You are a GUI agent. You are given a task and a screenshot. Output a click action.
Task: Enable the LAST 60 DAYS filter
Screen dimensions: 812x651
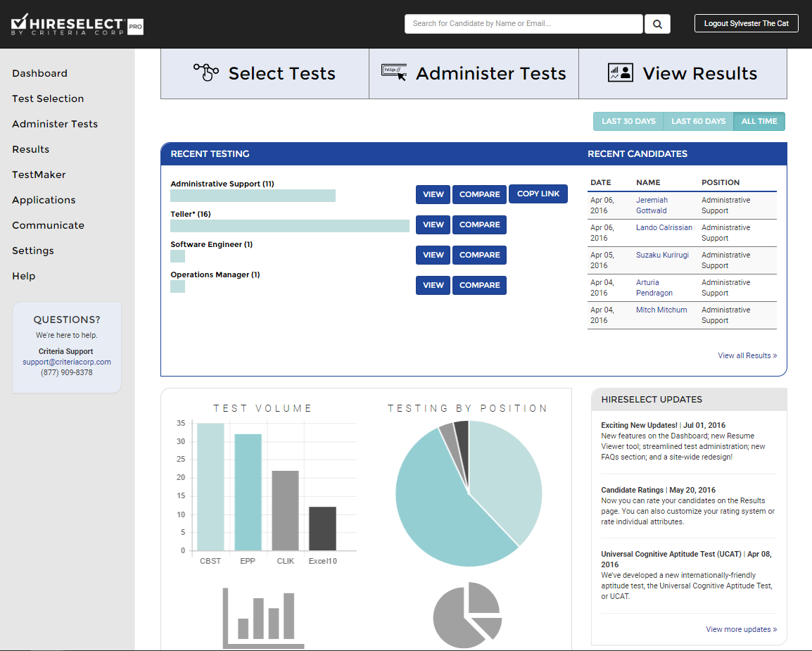click(698, 121)
